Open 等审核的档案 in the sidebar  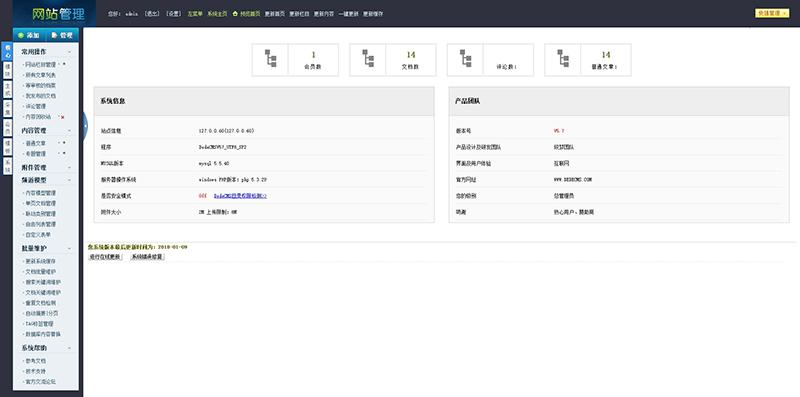[41, 86]
